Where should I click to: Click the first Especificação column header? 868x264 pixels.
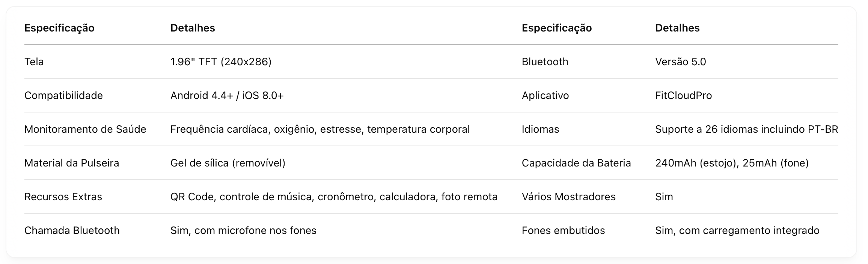(59, 28)
